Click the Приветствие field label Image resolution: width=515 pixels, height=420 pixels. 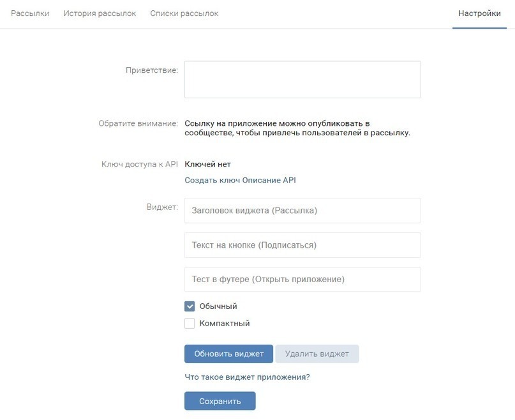(152, 70)
